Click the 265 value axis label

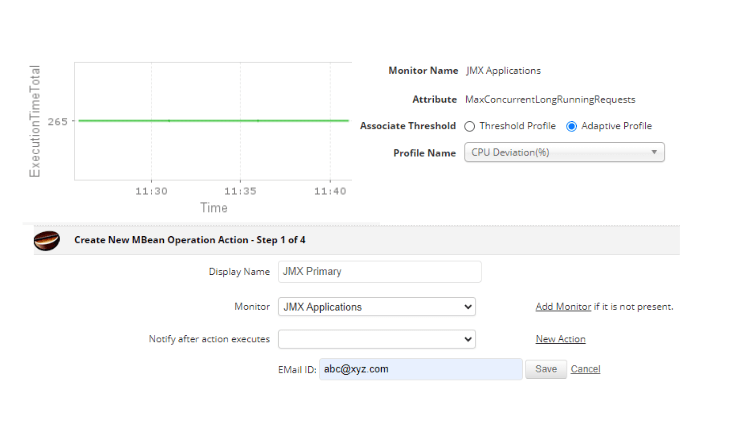point(58,121)
